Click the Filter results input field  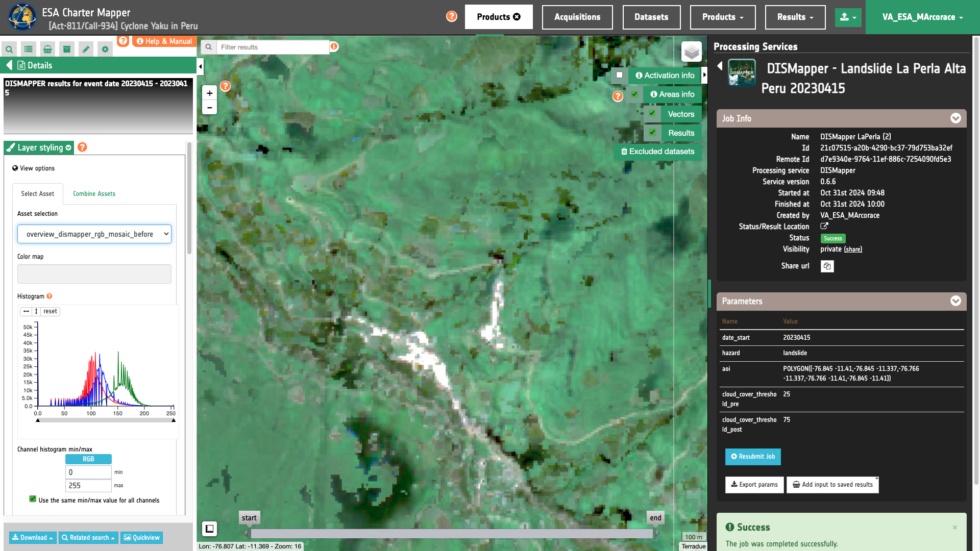[x=273, y=47]
